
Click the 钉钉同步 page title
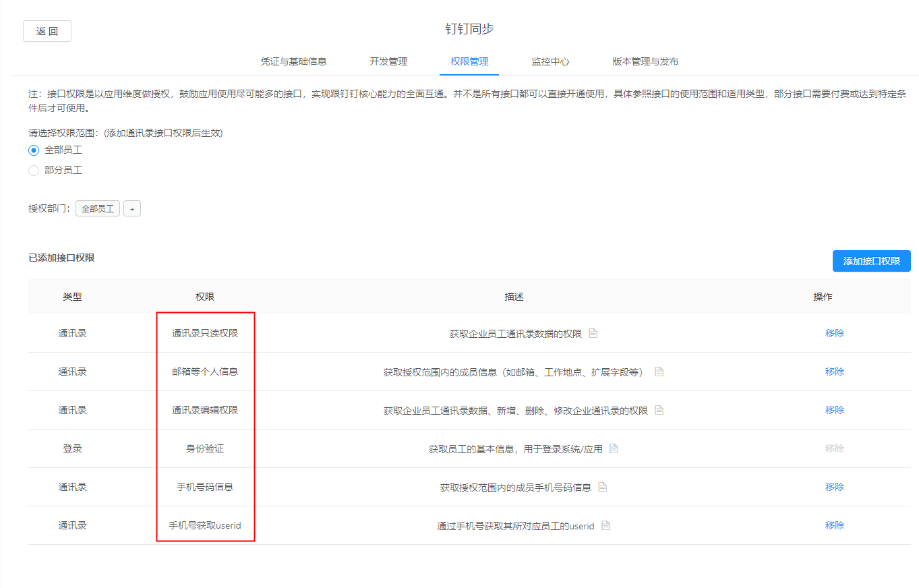(x=469, y=29)
